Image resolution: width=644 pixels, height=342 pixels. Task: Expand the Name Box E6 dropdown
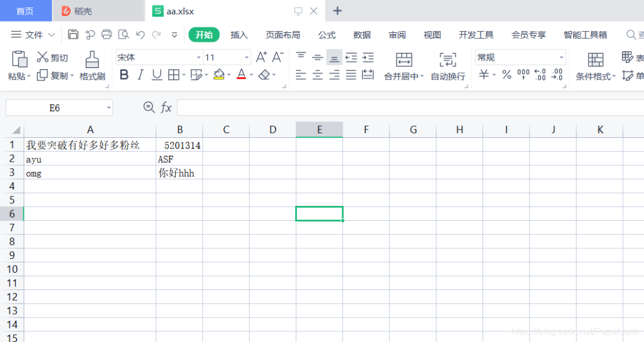109,107
